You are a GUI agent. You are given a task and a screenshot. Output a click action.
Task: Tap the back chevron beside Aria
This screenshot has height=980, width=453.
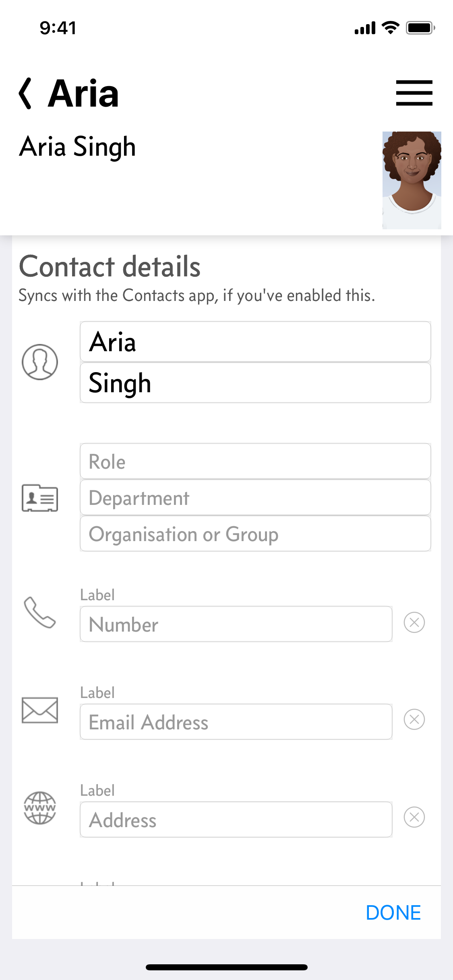click(x=25, y=93)
